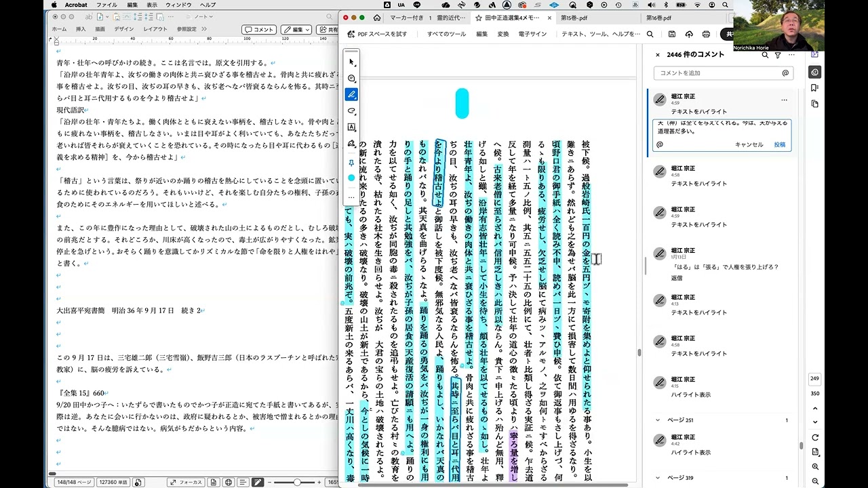Open more options in the quick toolbar
This screenshot has height=488, width=868.
[x=351, y=197]
